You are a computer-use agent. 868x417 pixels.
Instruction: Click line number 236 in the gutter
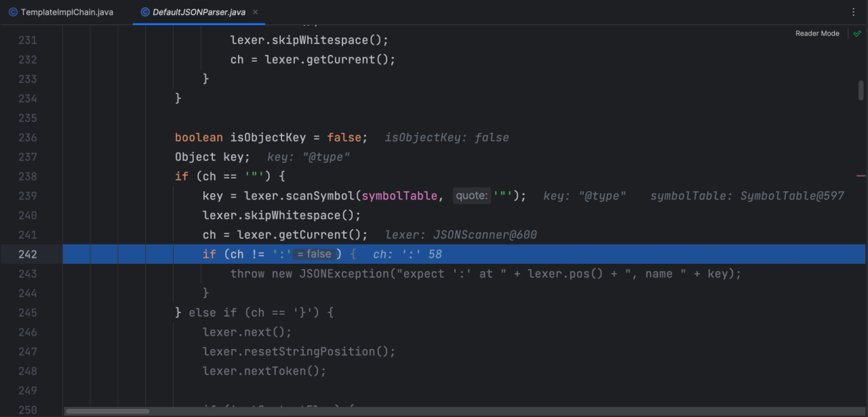click(x=27, y=137)
